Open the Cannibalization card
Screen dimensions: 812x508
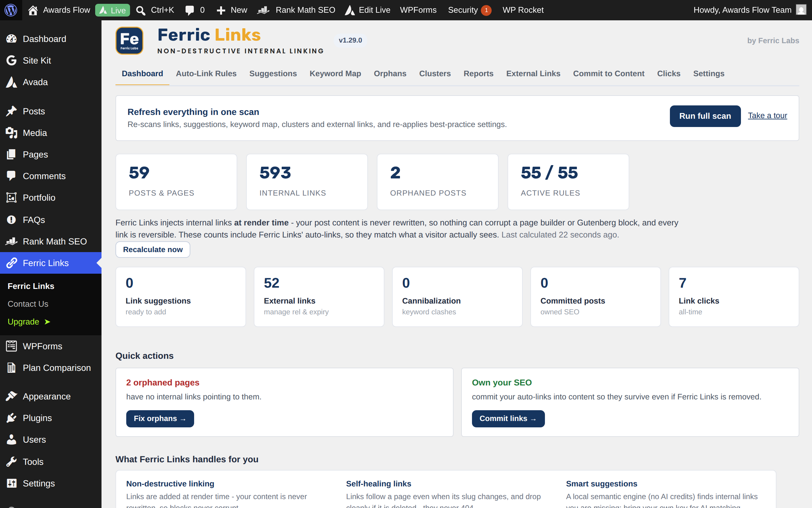457,297
